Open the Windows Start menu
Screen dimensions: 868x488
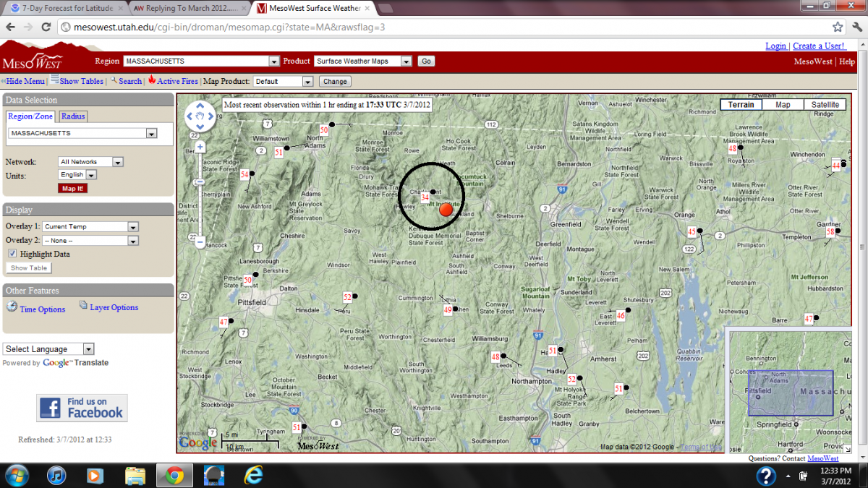(16, 475)
